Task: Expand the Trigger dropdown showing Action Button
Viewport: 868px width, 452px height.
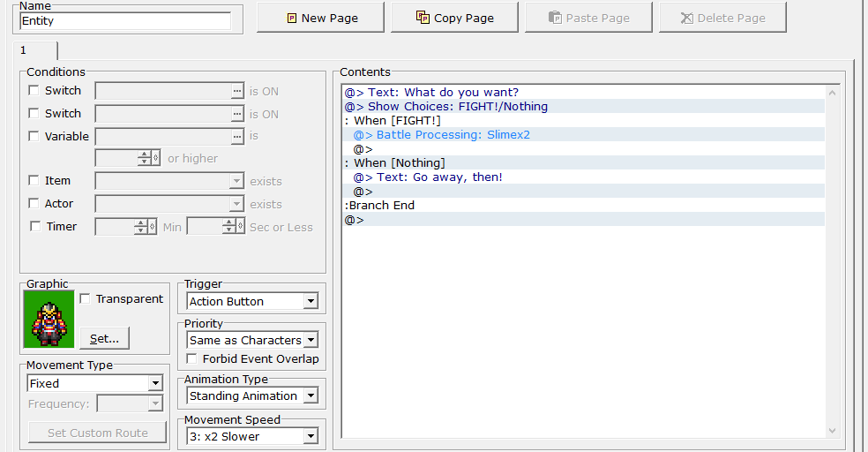Action: pyautogui.click(x=310, y=302)
